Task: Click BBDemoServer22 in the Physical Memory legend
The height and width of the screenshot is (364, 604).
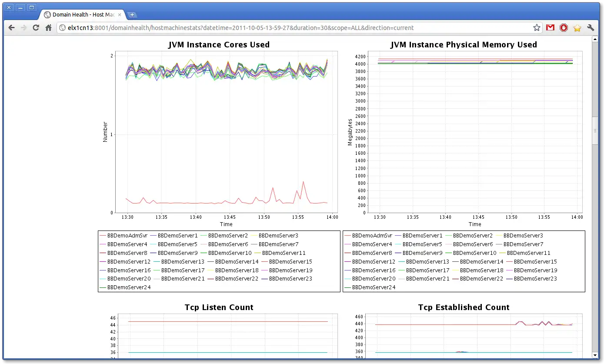Action: point(481,278)
